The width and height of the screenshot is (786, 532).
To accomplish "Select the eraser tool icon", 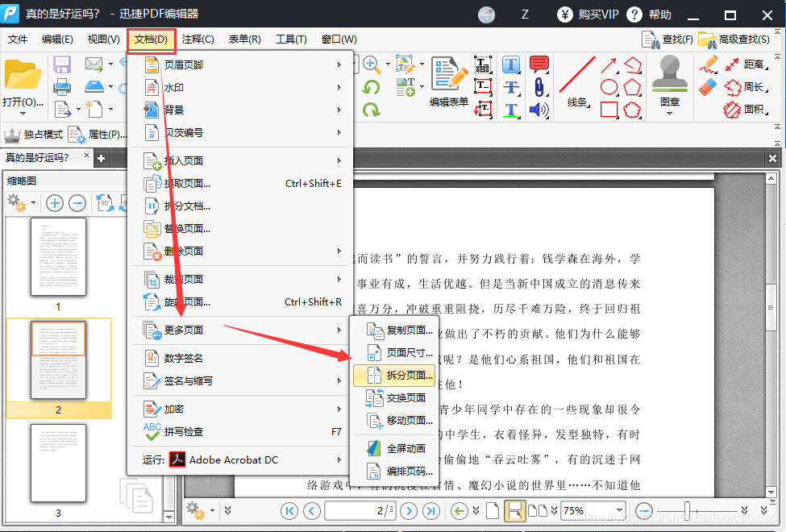I will 709,87.
